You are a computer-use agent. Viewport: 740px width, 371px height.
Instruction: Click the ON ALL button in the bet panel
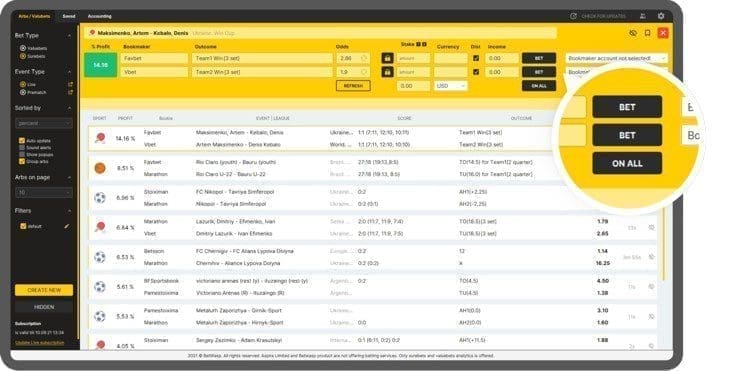pos(538,86)
